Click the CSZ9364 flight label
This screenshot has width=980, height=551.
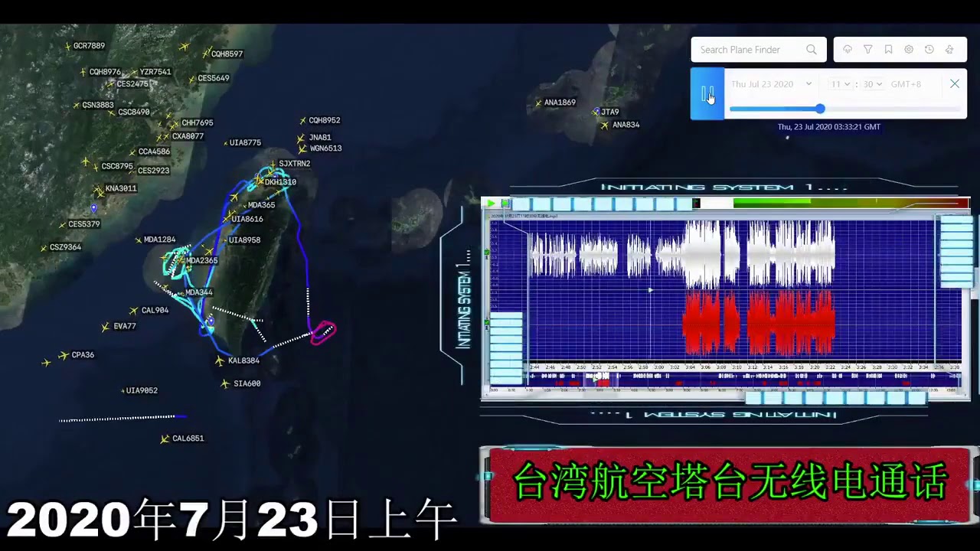coord(65,247)
